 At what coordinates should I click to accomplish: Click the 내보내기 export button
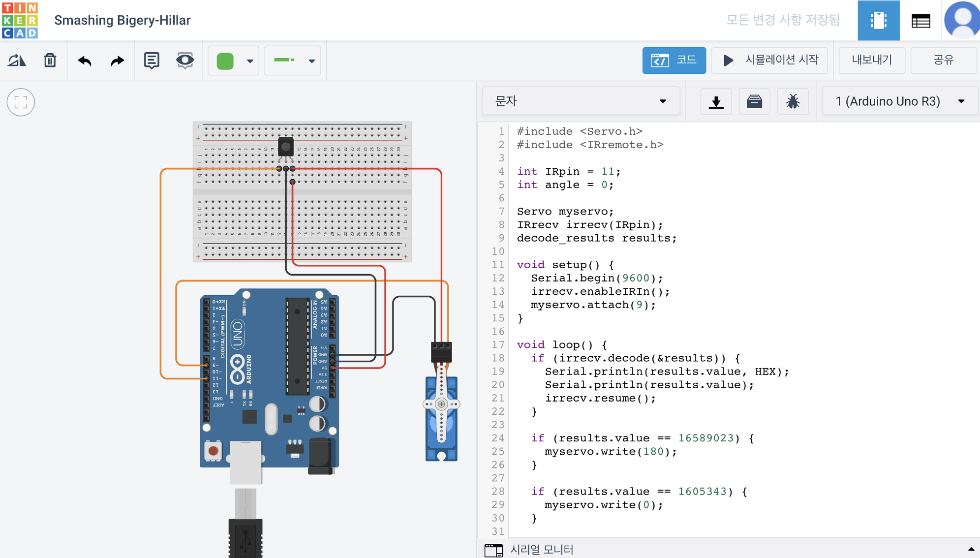871,60
